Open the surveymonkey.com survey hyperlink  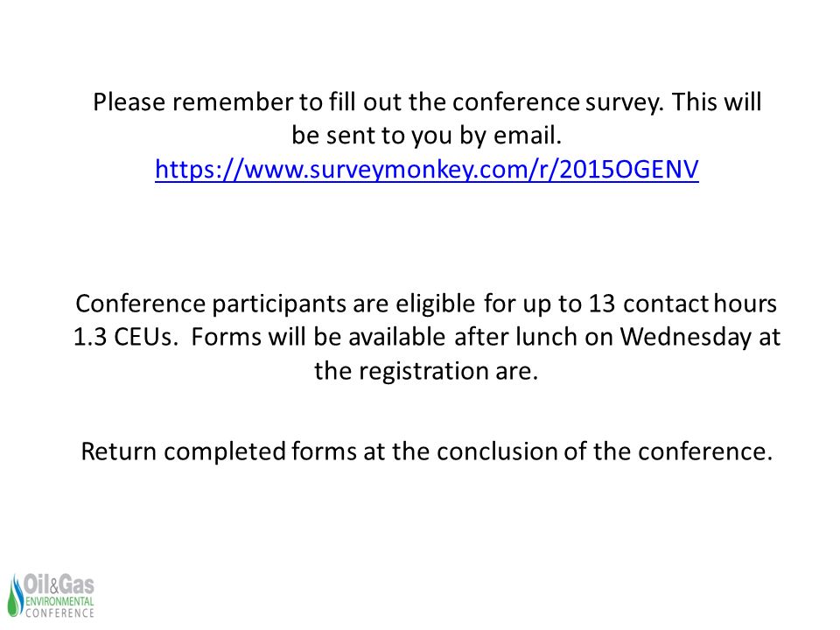coord(427,169)
